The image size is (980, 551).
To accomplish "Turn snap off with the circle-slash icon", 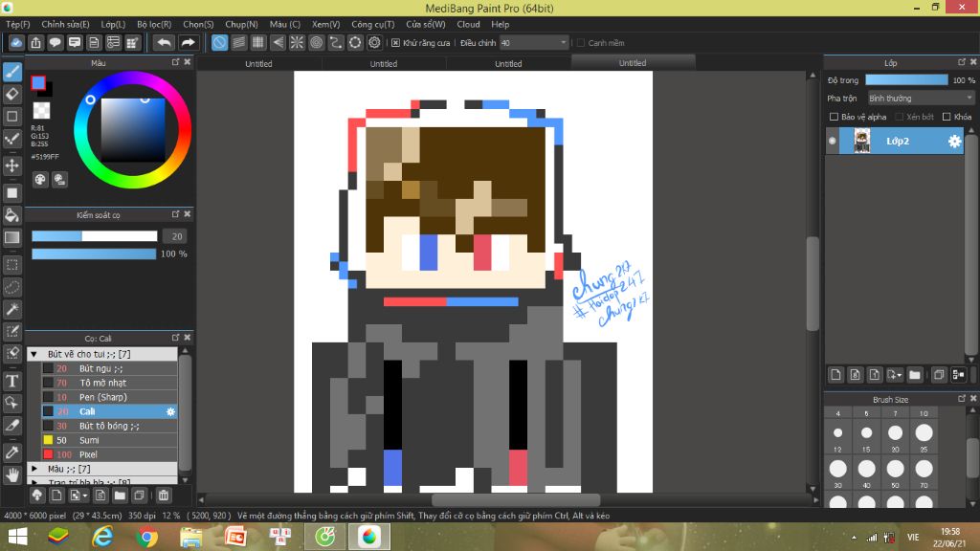I will (x=219, y=42).
